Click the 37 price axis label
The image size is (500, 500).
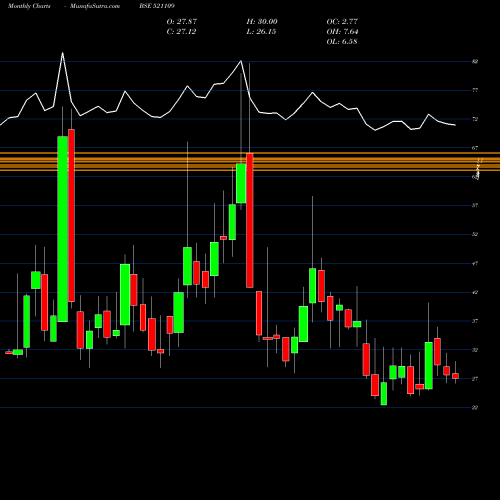pos(475,321)
